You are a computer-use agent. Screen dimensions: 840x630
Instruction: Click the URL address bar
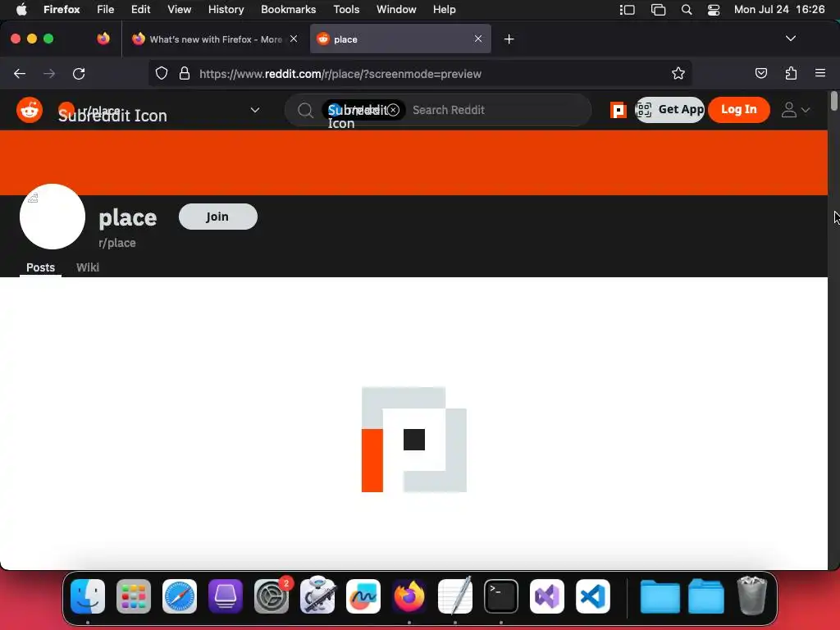point(420,74)
